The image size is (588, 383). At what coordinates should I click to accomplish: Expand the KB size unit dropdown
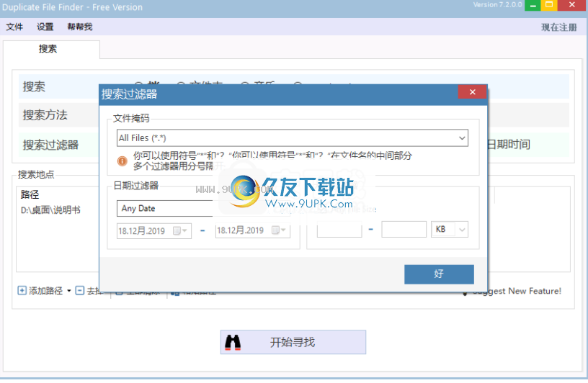462,230
